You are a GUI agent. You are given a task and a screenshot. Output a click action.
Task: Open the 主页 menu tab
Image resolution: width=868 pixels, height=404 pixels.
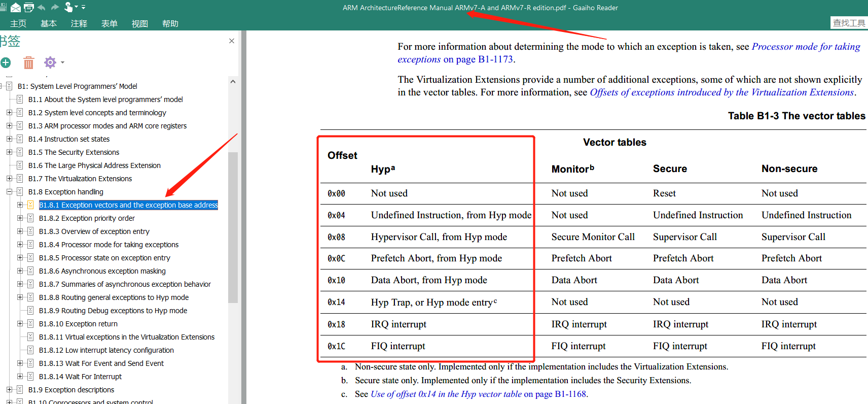(x=18, y=23)
